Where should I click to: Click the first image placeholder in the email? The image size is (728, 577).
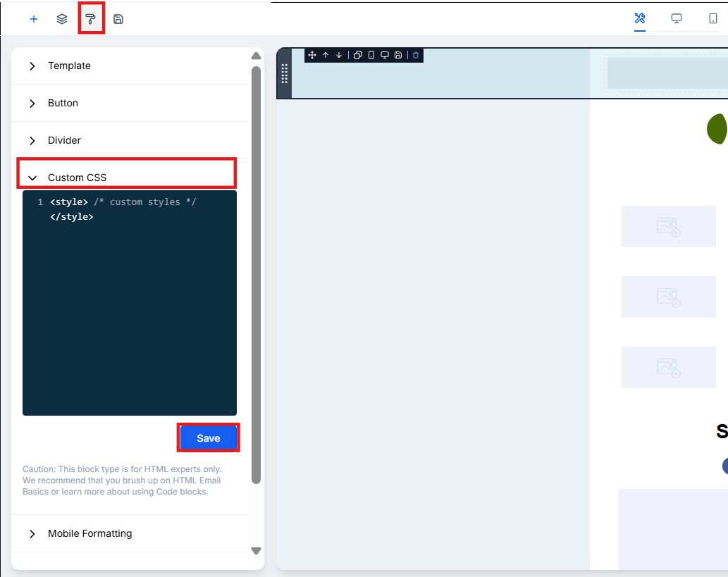pyautogui.click(x=669, y=227)
